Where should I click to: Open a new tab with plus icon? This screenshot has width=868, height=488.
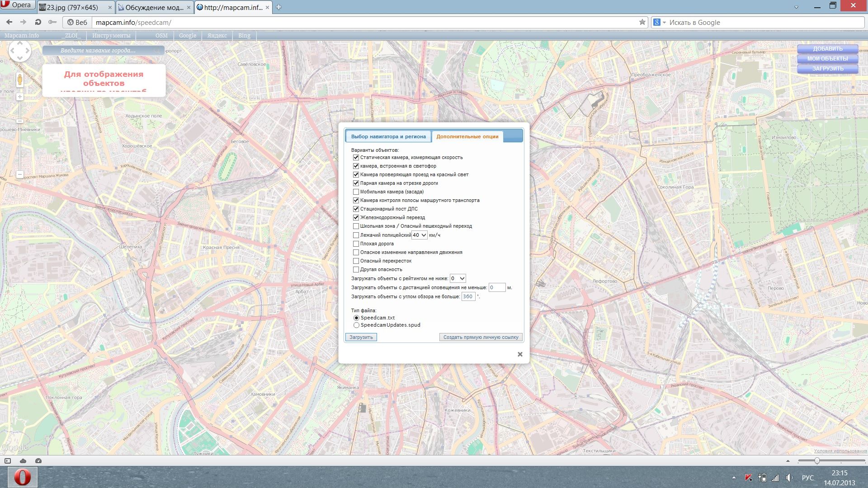(278, 7)
